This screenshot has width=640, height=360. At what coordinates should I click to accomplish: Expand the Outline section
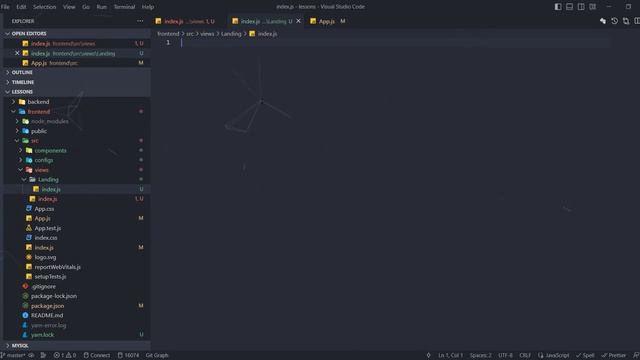(77, 72)
